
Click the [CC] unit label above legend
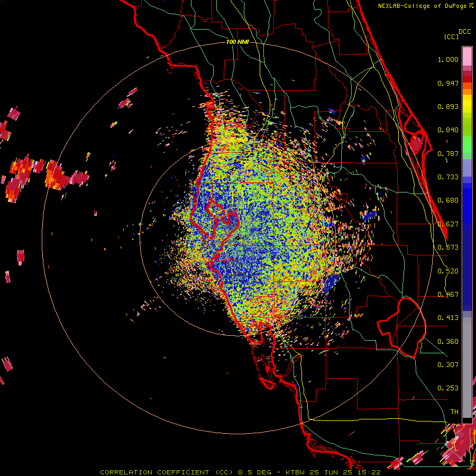452,36
